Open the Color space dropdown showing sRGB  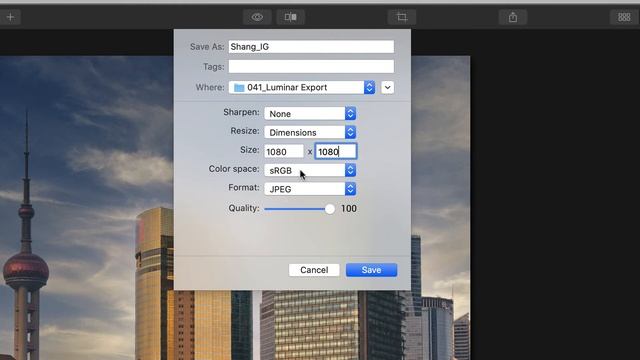coord(310,170)
